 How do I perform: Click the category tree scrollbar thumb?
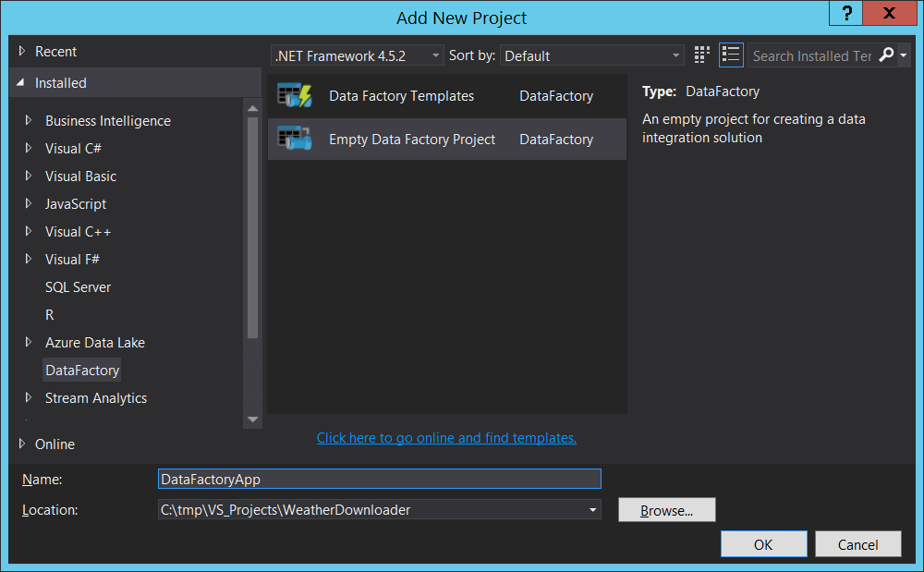pos(253,228)
